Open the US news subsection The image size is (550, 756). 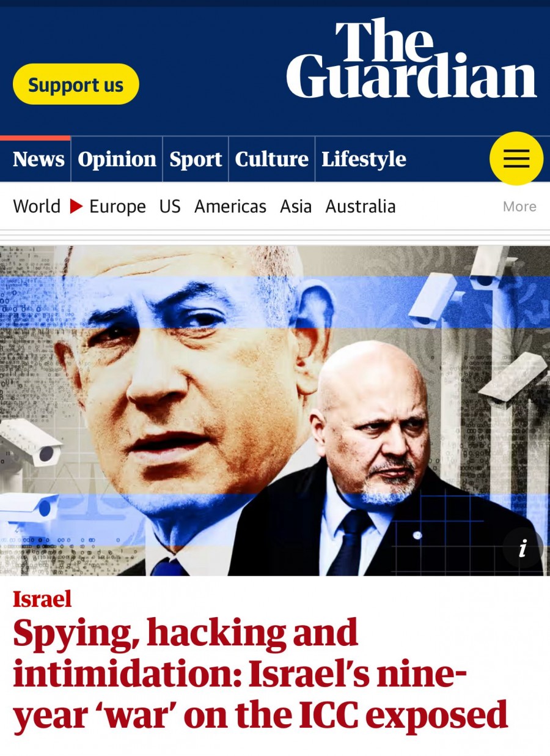[x=170, y=207]
